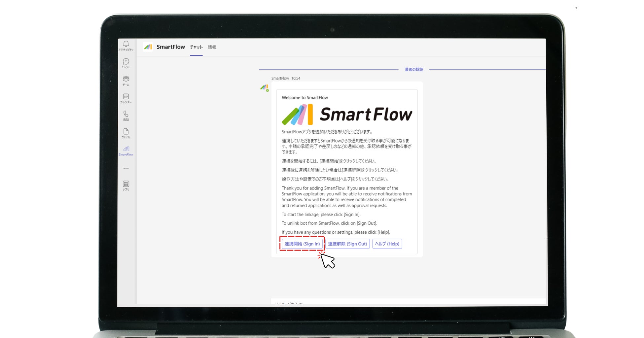This screenshot has width=644, height=338.
Task: Click the "SmartFlow 10:54" sender timestamp
Action: 286,79
